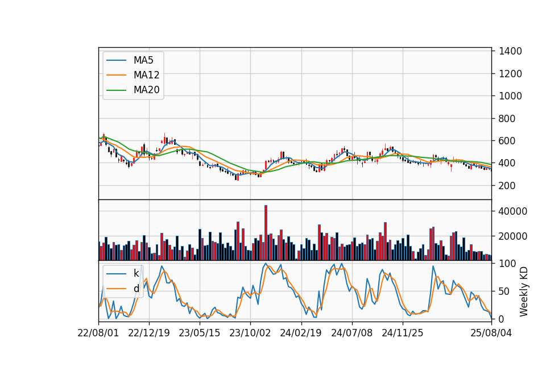Click the 23/10/02 date tick label
This screenshot has height=392, width=546.
pyautogui.click(x=250, y=333)
